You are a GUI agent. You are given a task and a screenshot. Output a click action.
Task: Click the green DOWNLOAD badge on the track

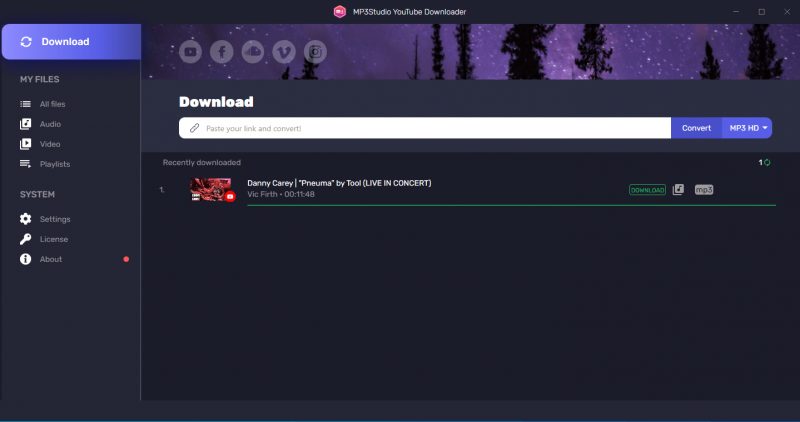click(x=647, y=189)
